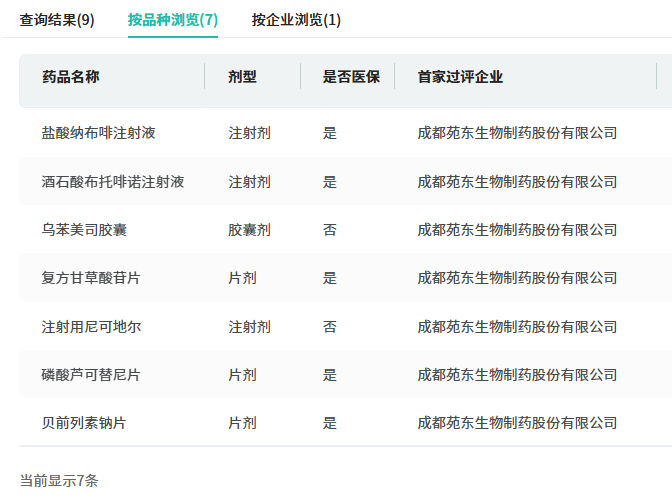Image resolution: width=672 pixels, height=500 pixels.
Task: Click the 片剂 cell in 复方甘草酸苷片 row
Action: (242, 278)
